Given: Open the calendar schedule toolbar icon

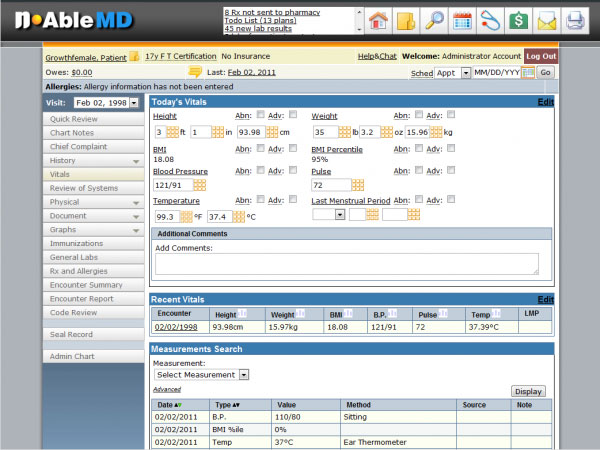Looking at the screenshot, I should (x=462, y=20).
